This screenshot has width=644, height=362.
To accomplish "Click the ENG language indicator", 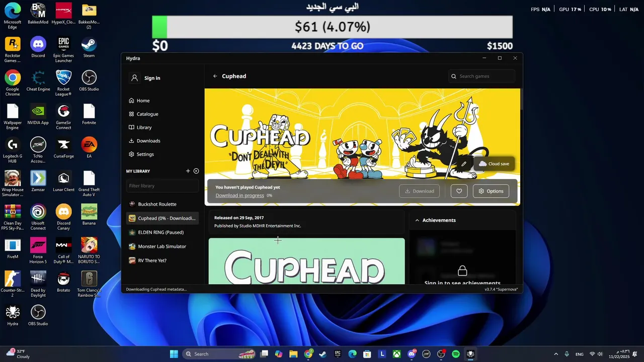I will pos(580,354).
